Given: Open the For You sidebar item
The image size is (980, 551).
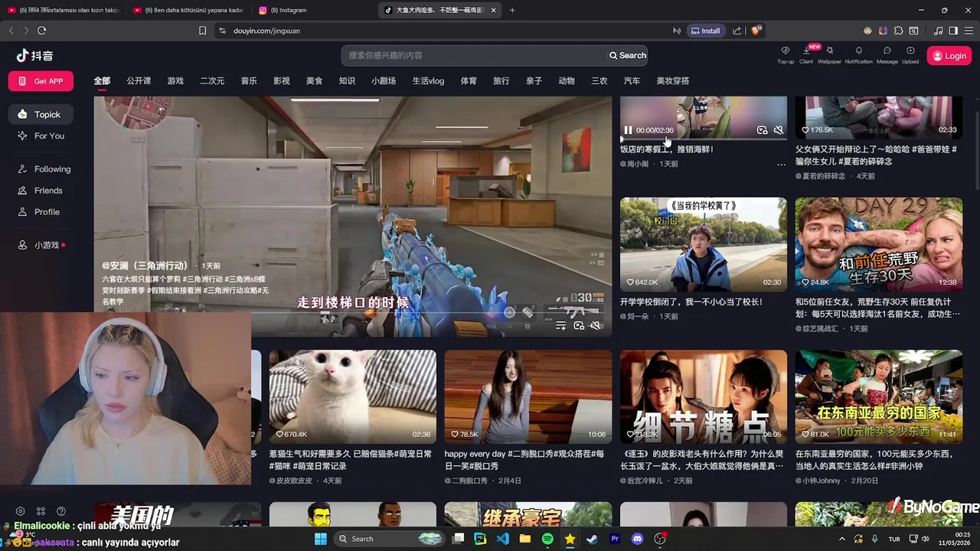Looking at the screenshot, I should tap(41, 135).
